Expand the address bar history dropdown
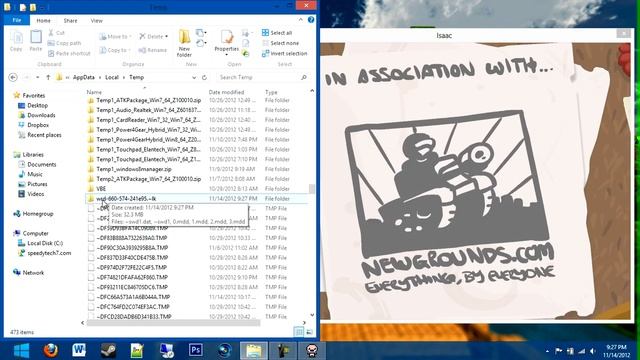Screen dimensions: 640x360 click(x=194, y=77)
